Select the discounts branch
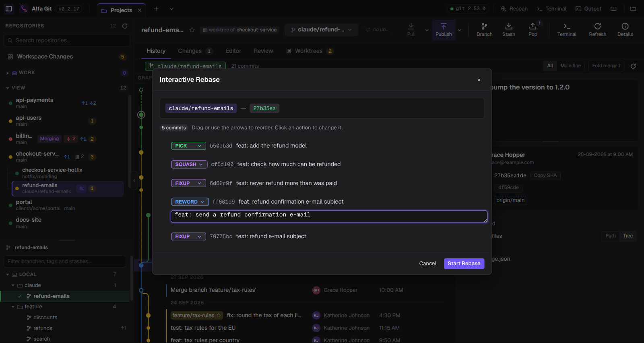The image size is (644, 343). [45, 318]
